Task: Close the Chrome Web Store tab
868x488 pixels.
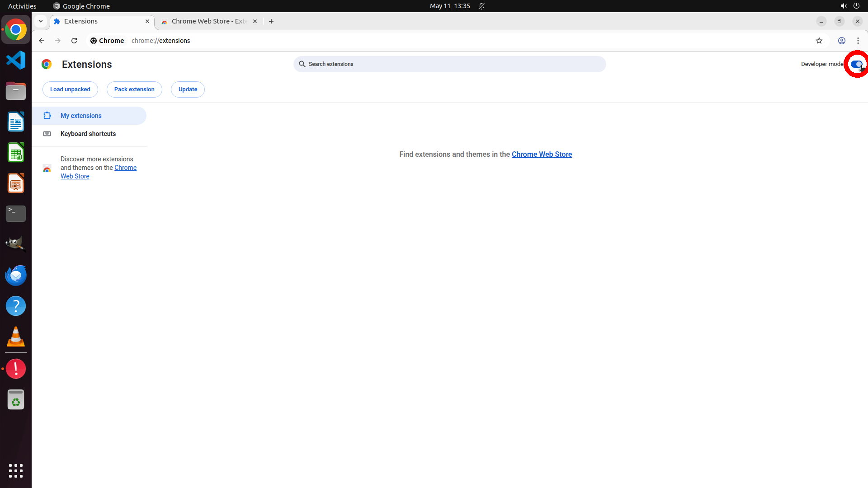Action: pos(255,21)
